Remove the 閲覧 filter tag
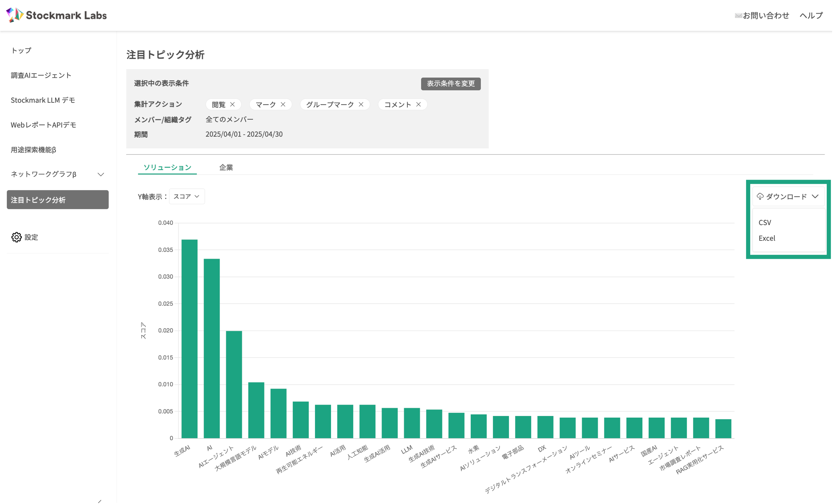Image resolution: width=833 pixels, height=504 pixels. pyautogui.click(x=232, y=104)
